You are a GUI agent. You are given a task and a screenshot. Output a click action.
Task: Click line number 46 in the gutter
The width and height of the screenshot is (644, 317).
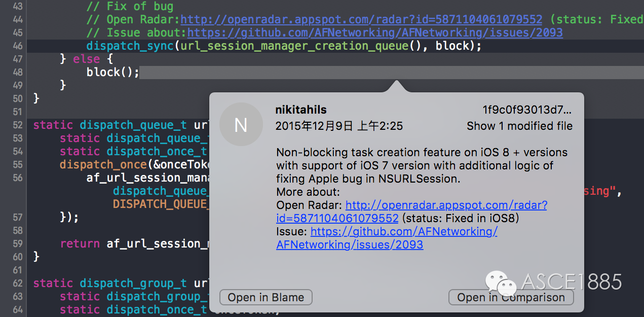(x=17, y=46)
